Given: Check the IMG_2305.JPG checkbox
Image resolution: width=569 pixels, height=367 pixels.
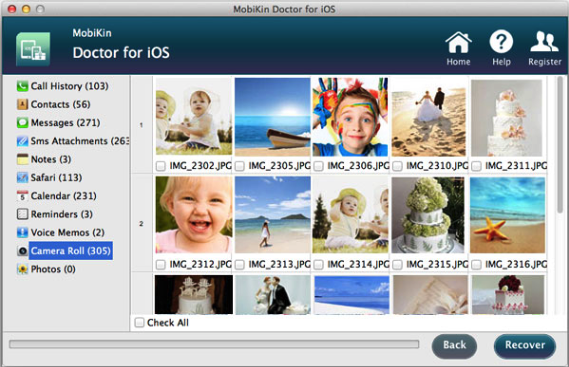Looking at the screenshot, I should point(240,166).
